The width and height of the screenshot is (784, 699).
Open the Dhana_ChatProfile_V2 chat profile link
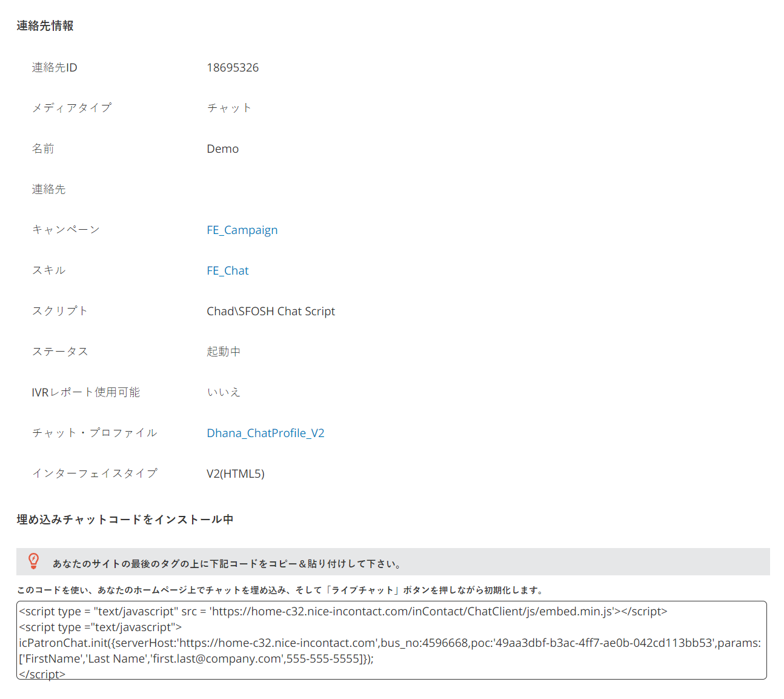point(265,433)
